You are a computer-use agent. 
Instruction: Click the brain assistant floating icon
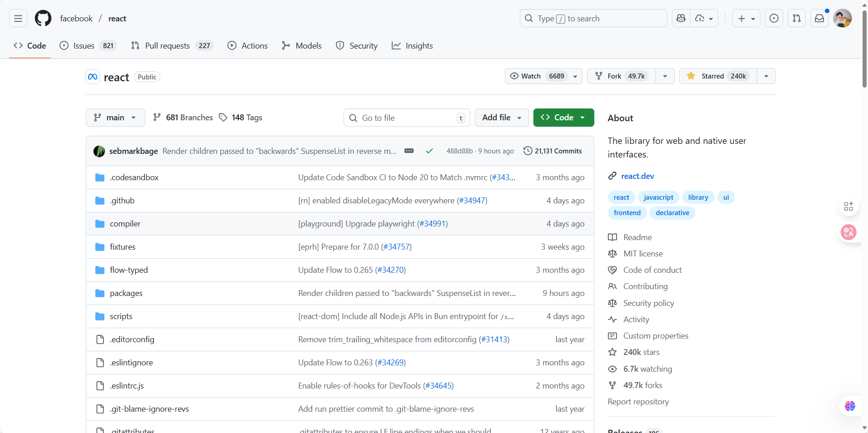click(850, 406)
